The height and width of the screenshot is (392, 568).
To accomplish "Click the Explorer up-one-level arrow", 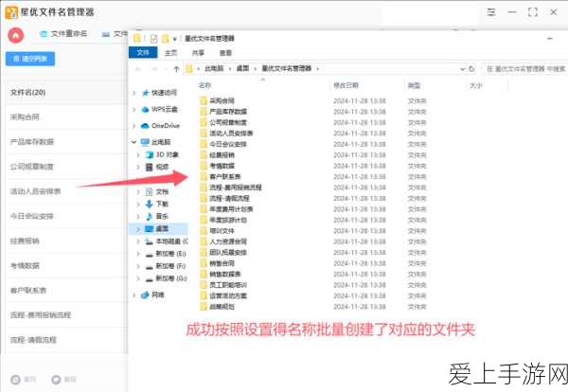I will 176,69.
